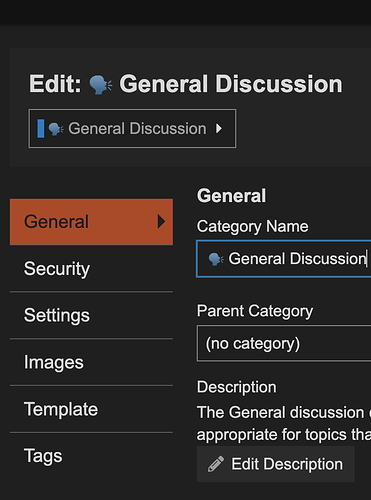Click the 'Parent Category' label
This screenshot has width=371, height=500.
coord(255,311)
